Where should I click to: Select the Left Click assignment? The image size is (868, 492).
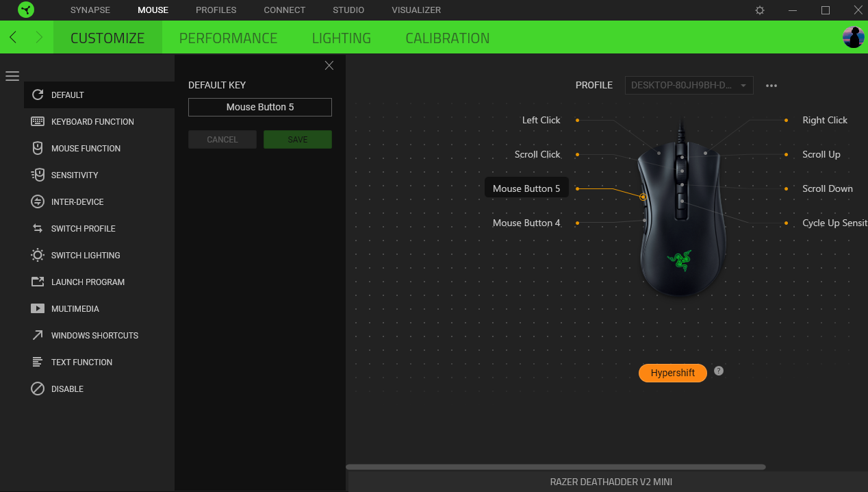[x=541, y=120]
